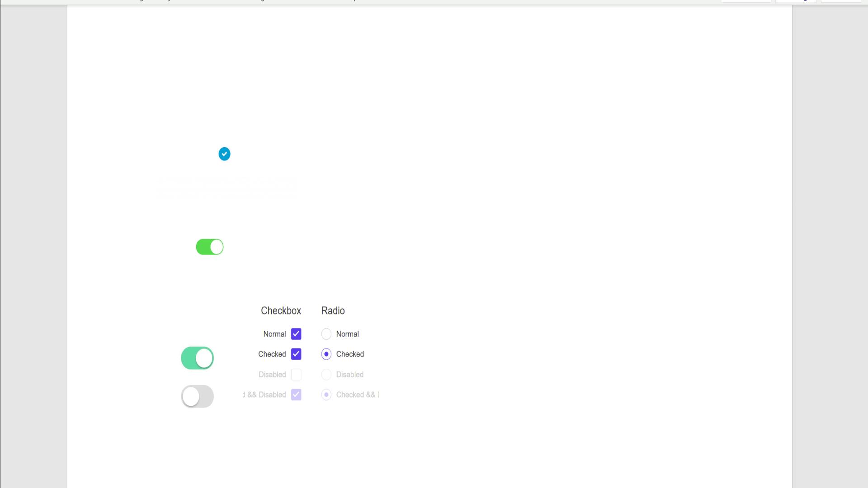868x488 pixels.
Task: Toggle the grey disabled switch off
Action: 197,396
